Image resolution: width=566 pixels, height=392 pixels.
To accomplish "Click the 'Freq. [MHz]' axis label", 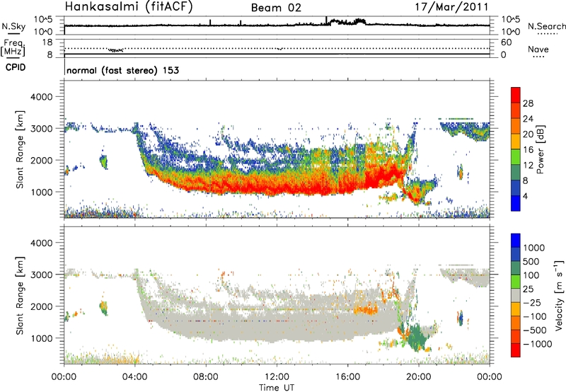I will 13,47.
